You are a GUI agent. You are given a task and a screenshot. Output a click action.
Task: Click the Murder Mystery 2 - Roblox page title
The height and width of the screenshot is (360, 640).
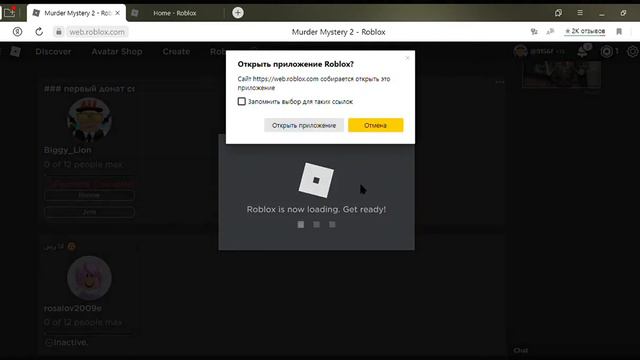pos(338,32)
